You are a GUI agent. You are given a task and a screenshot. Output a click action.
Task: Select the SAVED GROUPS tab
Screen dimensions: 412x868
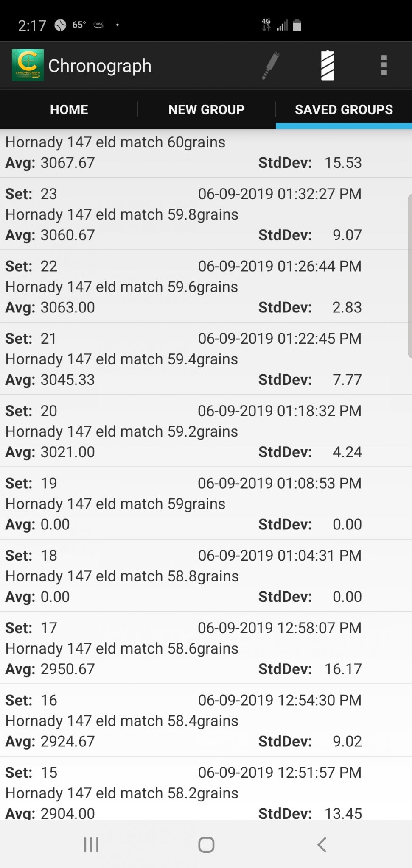(x=344, y=109)
